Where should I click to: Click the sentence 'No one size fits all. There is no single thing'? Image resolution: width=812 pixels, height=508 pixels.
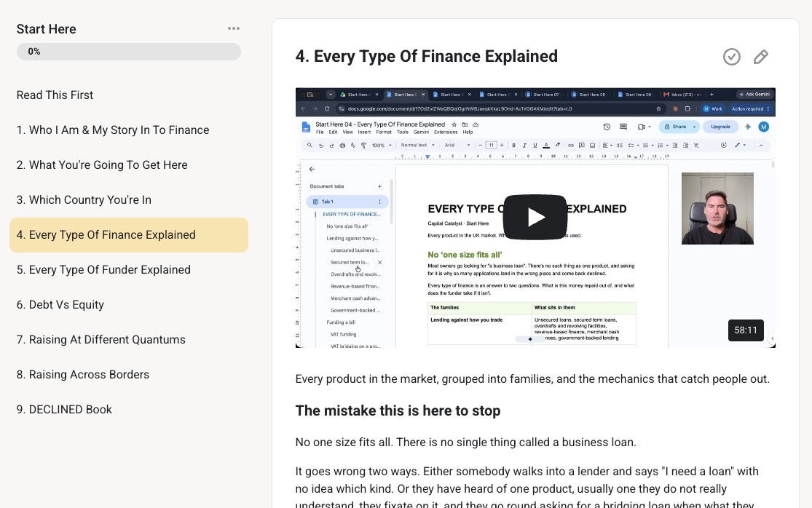coord(465,442)
